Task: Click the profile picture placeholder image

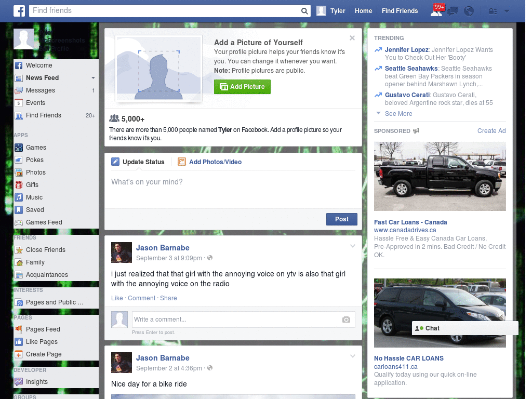Action: coord(159,69)
